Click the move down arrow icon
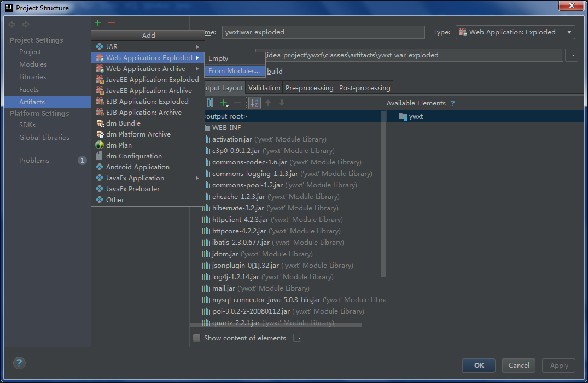Screen dimensions: 588x383 [282, 103]
